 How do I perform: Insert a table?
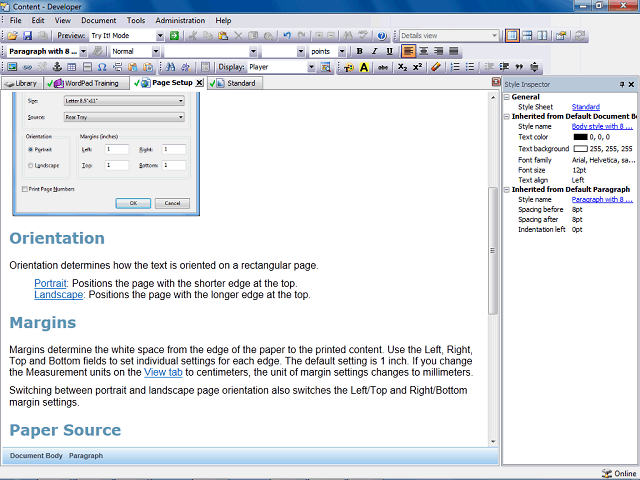72,67
